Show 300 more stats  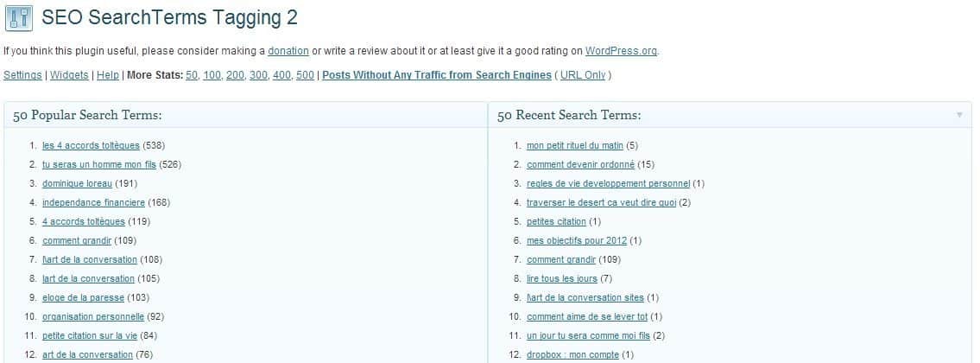click(258, 75)
